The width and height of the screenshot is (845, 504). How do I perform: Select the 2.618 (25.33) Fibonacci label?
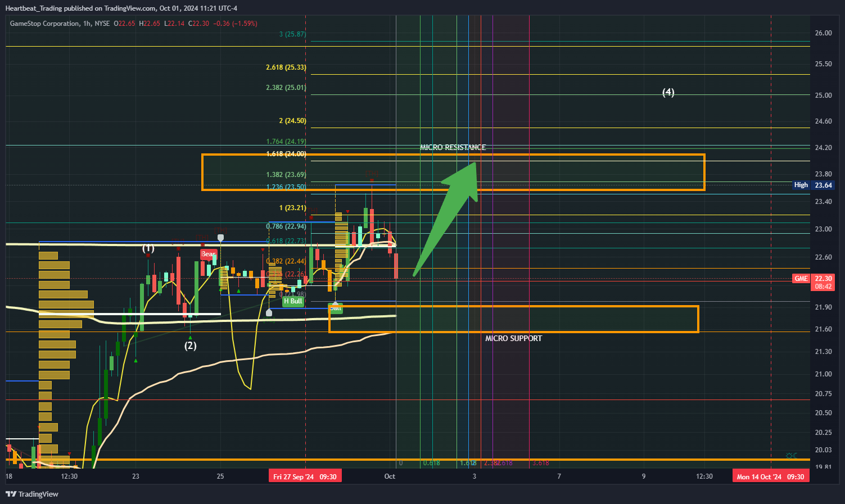pyautogui.click(x=286, y=67)
